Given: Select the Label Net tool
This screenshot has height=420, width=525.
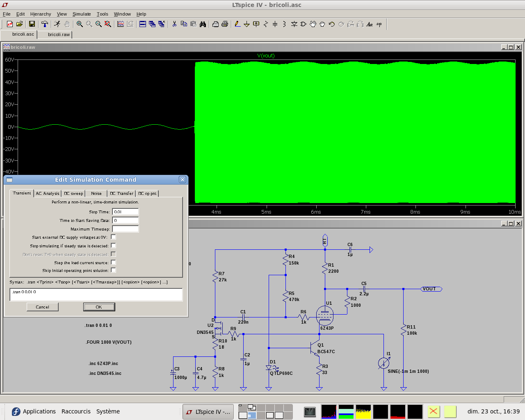Looking at the screenshot, I should tap(256, 24).
